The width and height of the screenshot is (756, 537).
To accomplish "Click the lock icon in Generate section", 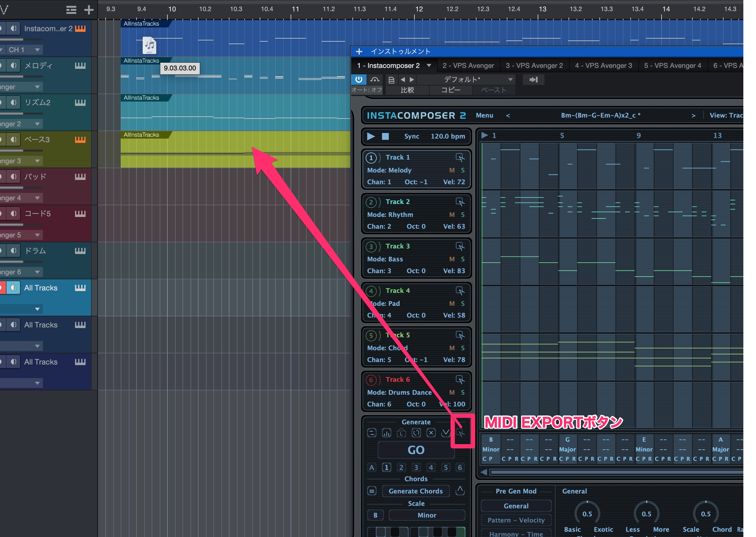I will point(401,433).
